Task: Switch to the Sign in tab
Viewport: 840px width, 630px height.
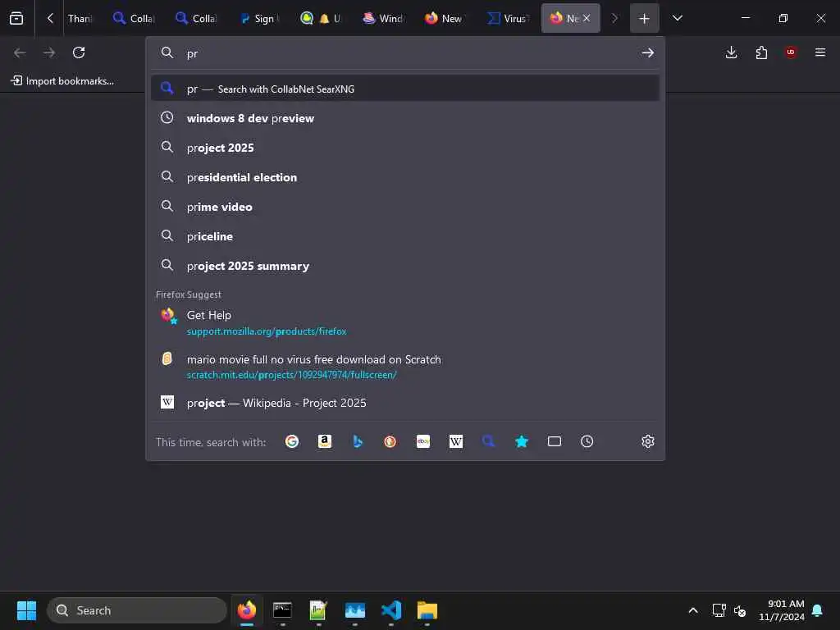Action: click(x=259, y=18)
